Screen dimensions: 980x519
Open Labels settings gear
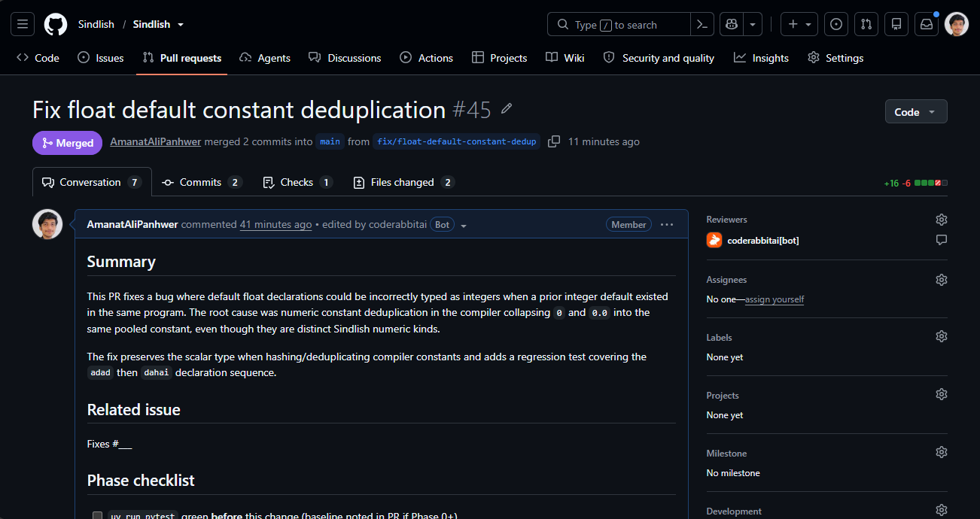941,336
